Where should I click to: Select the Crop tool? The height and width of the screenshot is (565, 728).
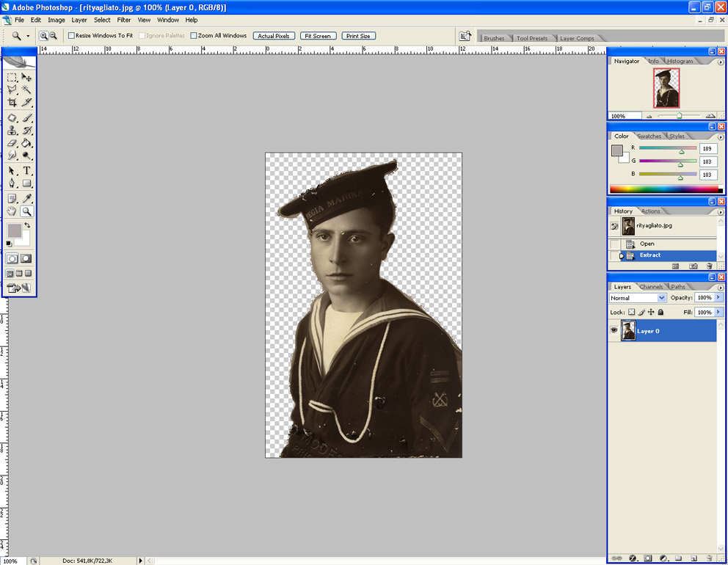pyautogui.click(x=12, y=103)
